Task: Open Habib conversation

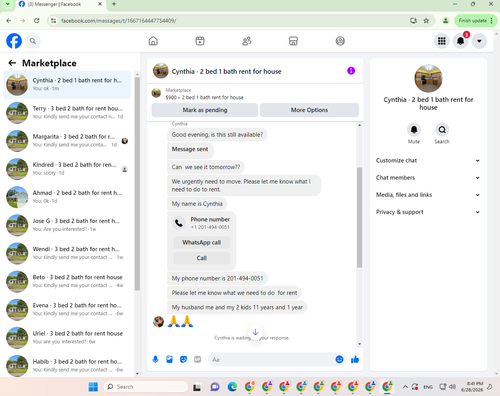Action: coord(67,365)
